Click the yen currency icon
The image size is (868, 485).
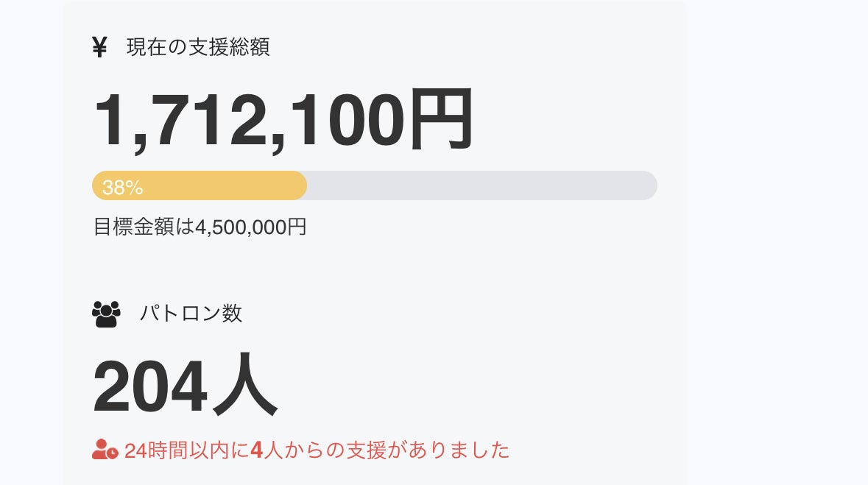pos(100,47)
